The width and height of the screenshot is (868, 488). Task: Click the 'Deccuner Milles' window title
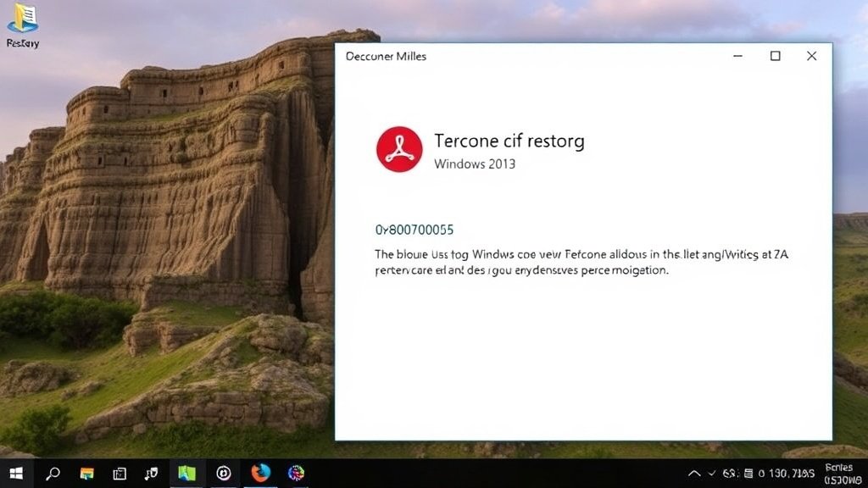386,57
